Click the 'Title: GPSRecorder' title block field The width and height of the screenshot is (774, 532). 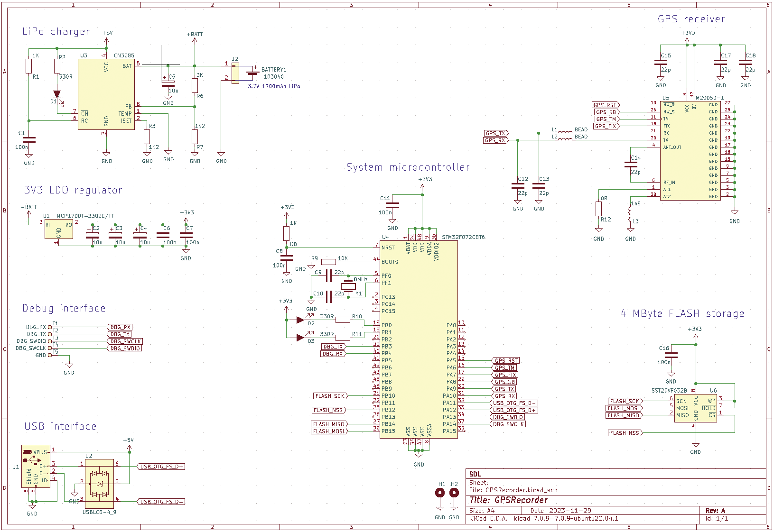[509, 500]
